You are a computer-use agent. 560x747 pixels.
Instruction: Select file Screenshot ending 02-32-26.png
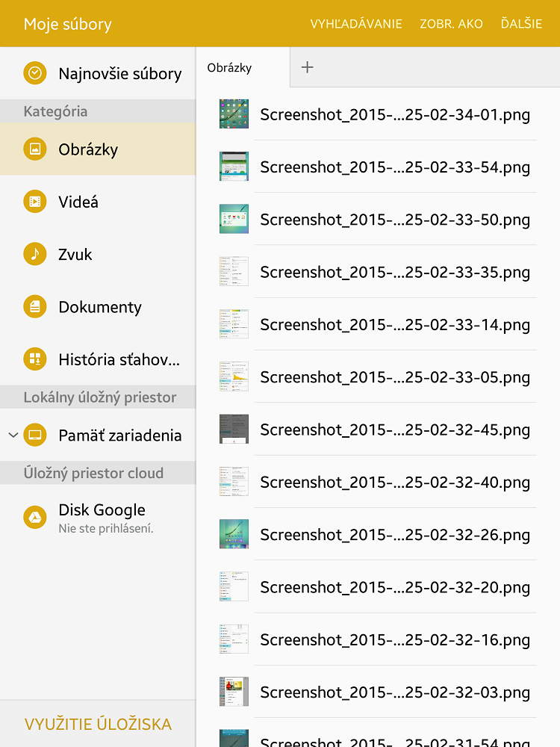click(394, 535)
